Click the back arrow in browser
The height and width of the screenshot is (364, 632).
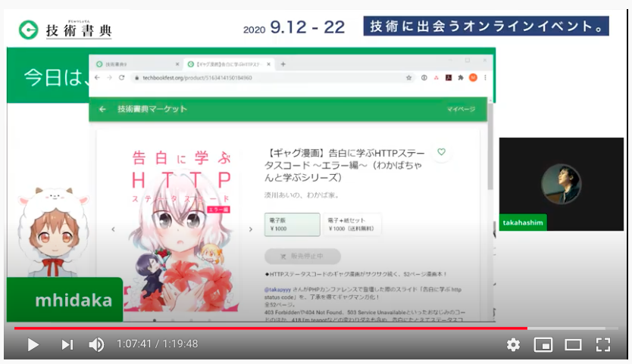click(x=97, y=78)
